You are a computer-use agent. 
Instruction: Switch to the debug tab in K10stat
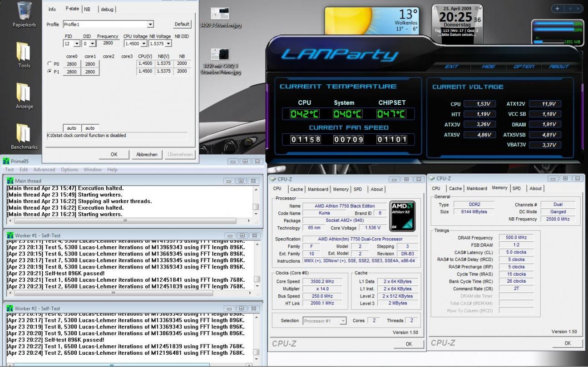click(x=107, y=9)
